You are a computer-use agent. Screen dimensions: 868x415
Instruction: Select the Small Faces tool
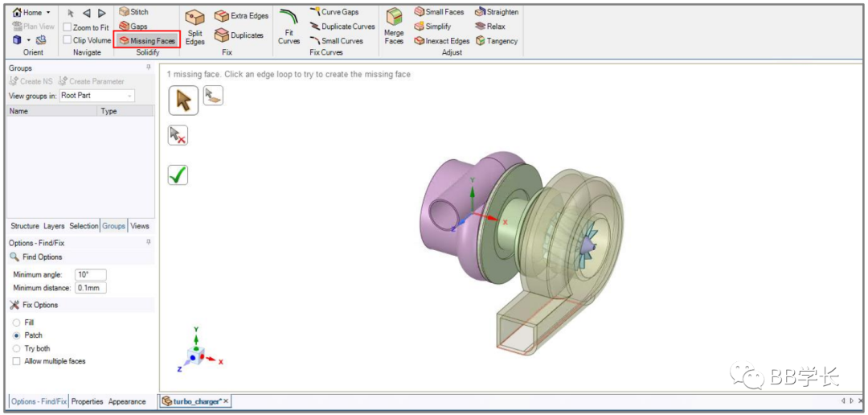[x=439, y=11]
